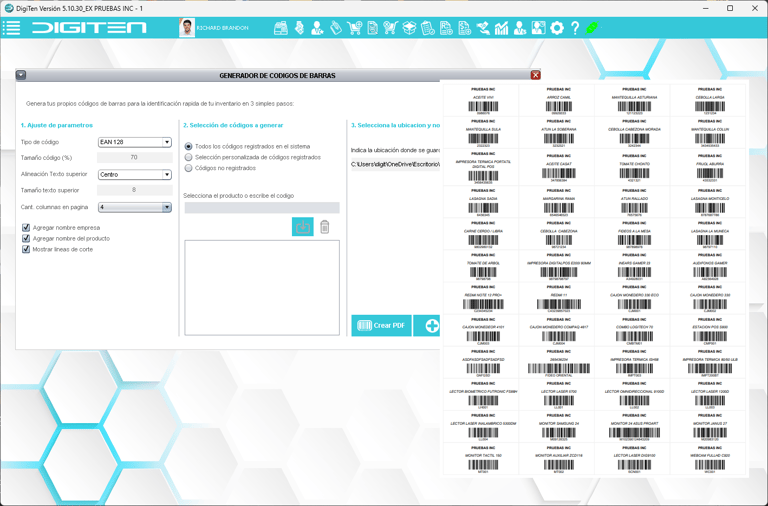Minimize the DigiTen window
Screen dimensions: 768x506
(706, 8)
